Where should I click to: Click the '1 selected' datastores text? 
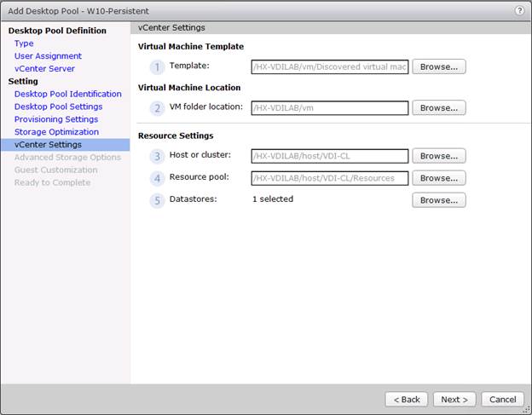point(273,199)
